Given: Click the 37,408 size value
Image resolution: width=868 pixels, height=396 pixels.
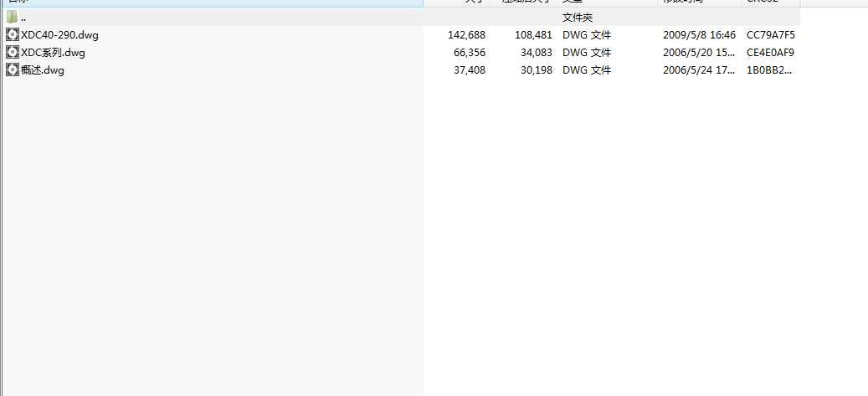Looking at the screenshot, I should (x=470, y=70).
